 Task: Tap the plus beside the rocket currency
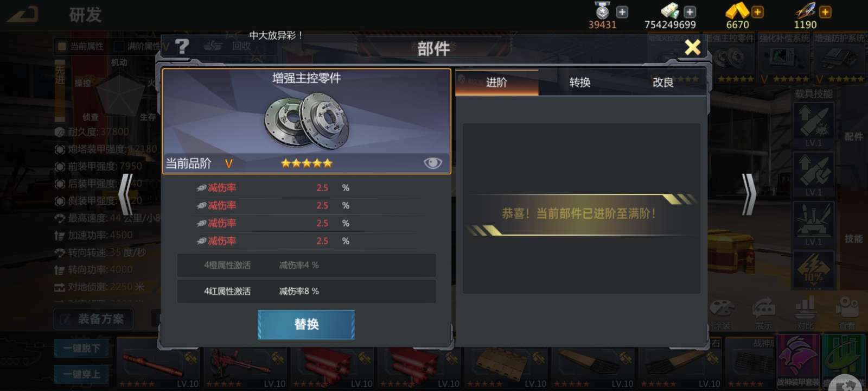(x=825, y=11)
